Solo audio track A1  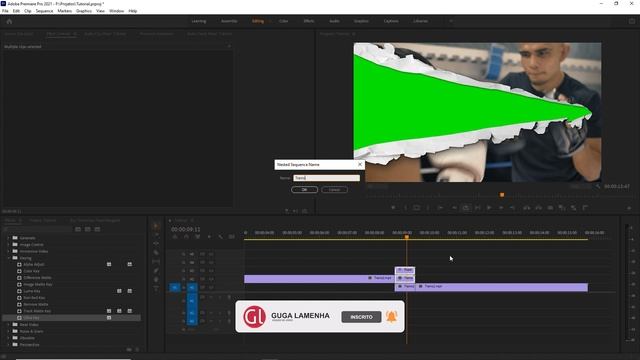[220, 297]
